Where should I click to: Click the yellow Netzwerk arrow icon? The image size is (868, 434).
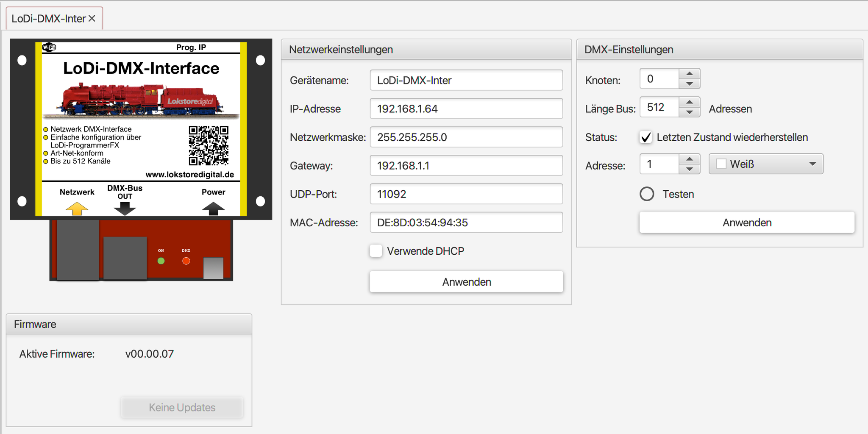pos(77,209)
